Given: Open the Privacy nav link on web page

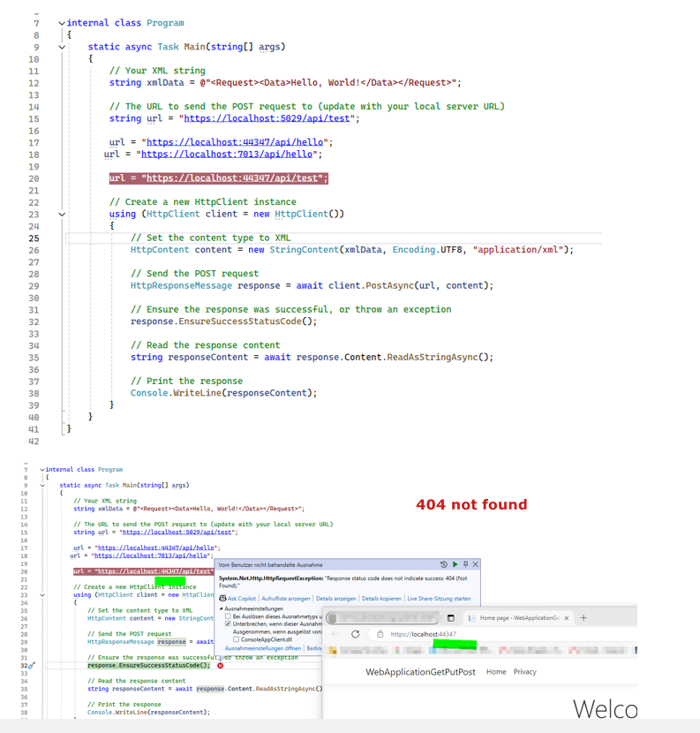Looking at the screenshot, I should (524, 672).
